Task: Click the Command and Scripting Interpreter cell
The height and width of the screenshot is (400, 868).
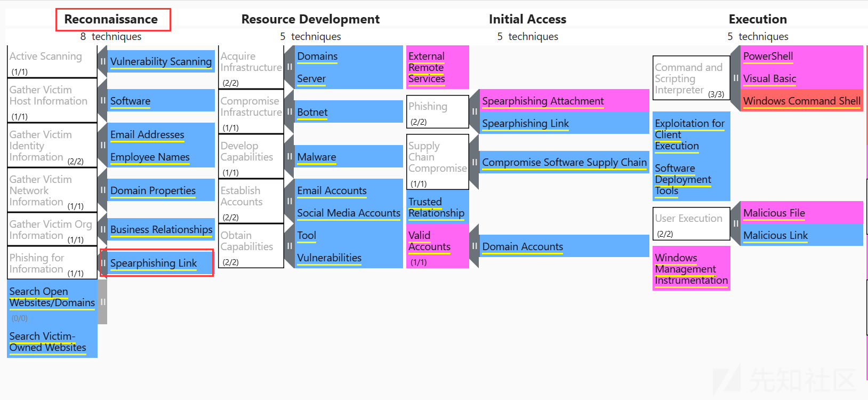Action: click(691, 78)
